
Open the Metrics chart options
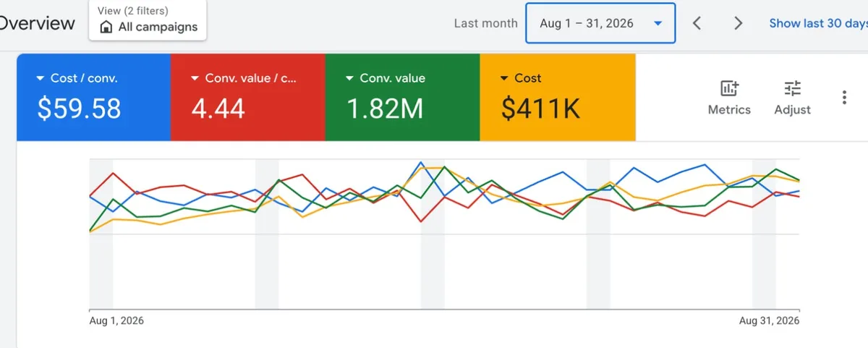pyautogui.click(x=729, y=98)
